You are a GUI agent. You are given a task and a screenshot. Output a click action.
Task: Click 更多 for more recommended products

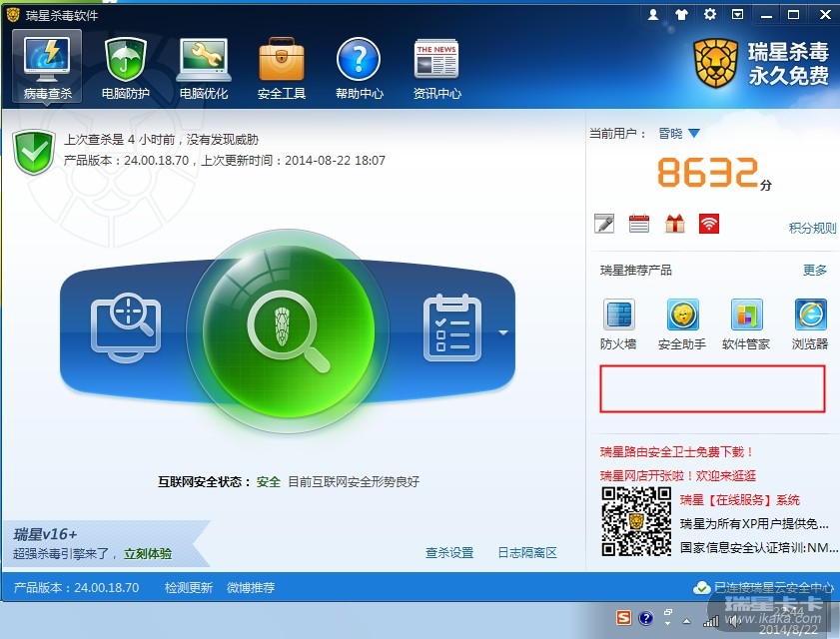pyautogui.click(x=815, y=270)
